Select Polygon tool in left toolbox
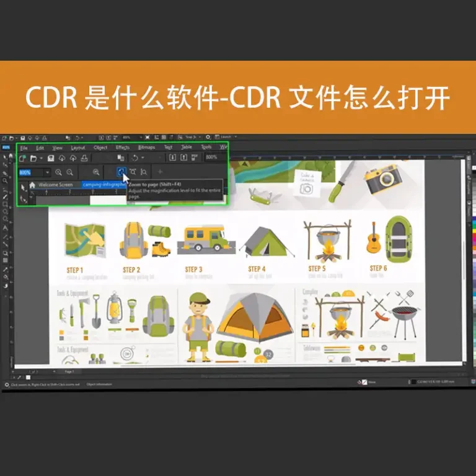Image resolution: width=476 pixels, height=476 pixels. pos(5,219)
